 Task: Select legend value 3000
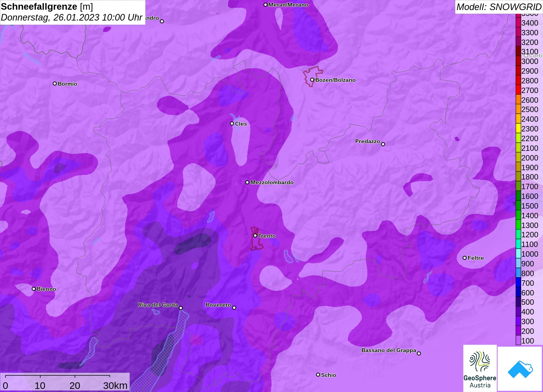click(x=530, y=61)
